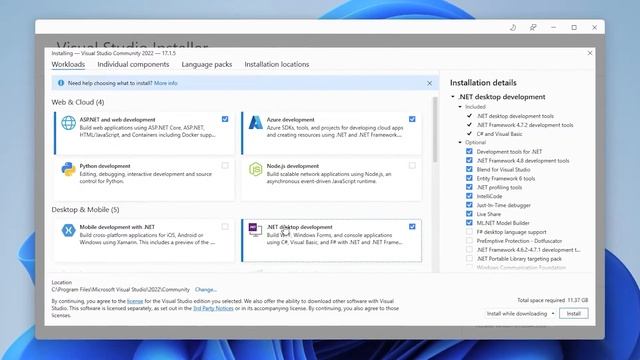Uncheck Development tools for .NET option

469,151
